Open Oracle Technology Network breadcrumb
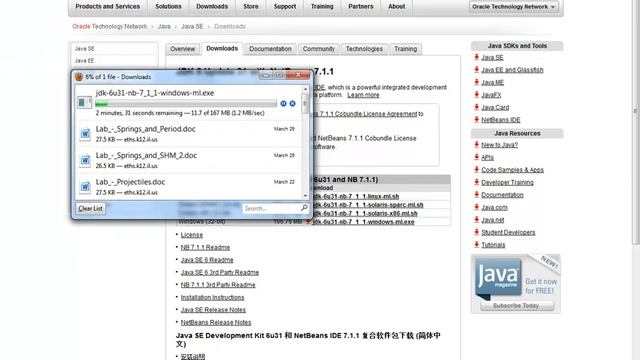This screenshot has width=640, height=360. [x=109, y=27]
